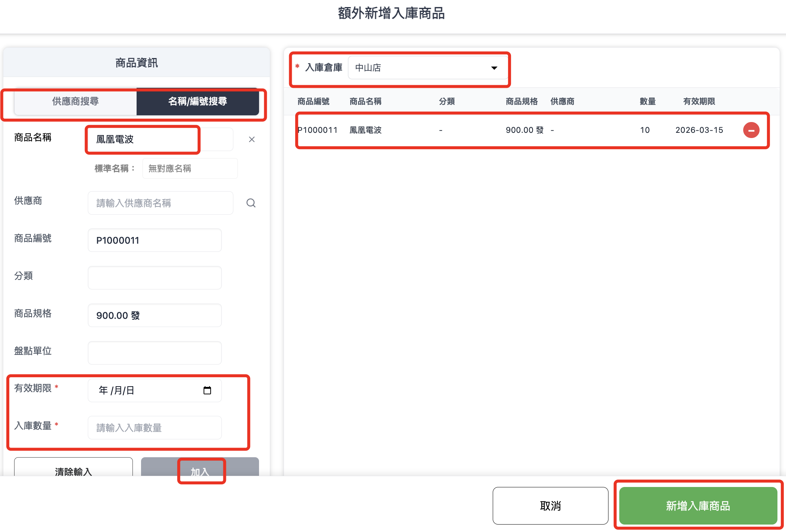The height and width of the screenshot is (532, 786).
Task: Click the red remove row icon
Action: (751, 130)
